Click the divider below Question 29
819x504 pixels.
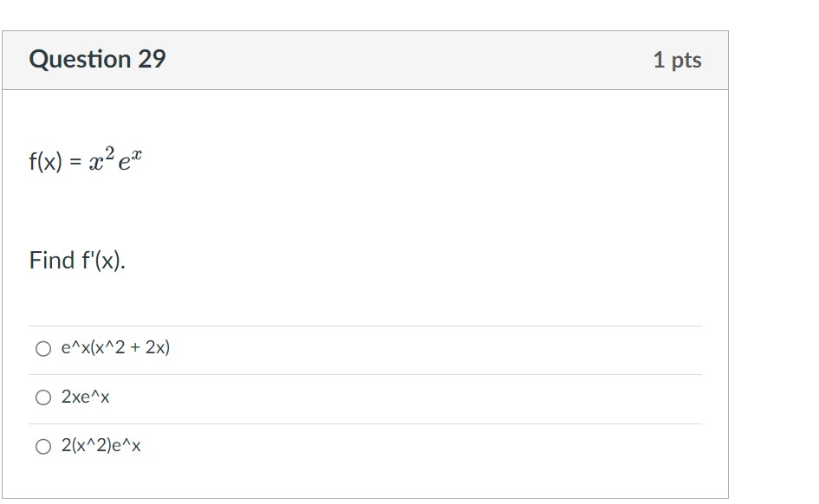point(364,88)
